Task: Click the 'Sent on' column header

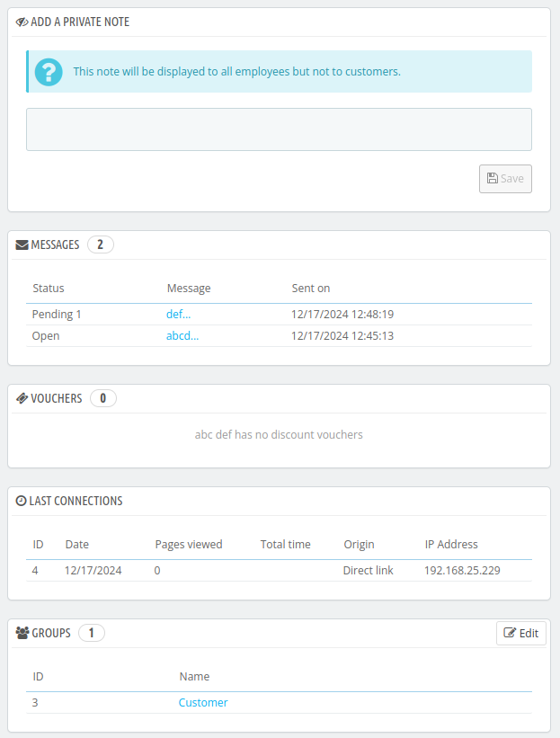Action: click(x=311, y=289)
